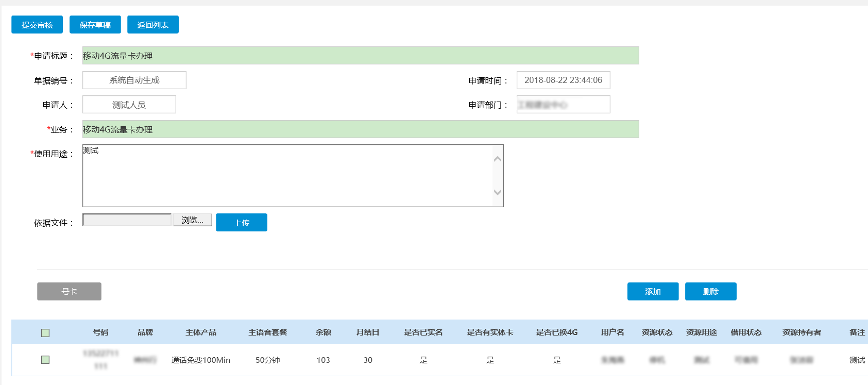Click 添加 to add a number row
This screenshot has height=385, width=868.
(653, 291)
